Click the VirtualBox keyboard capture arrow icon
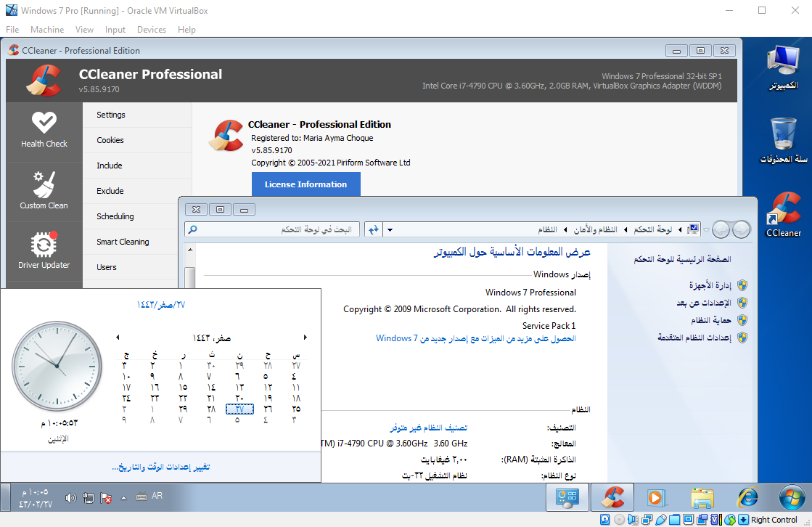The height and width of the screenshot is (527, 812). [743, 519]
